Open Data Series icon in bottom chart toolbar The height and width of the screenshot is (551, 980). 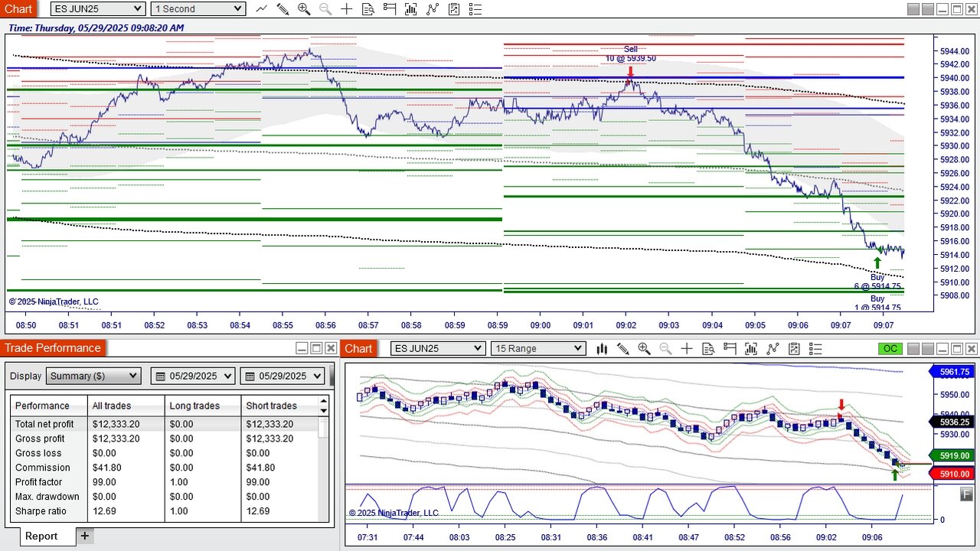pos(751,348)
